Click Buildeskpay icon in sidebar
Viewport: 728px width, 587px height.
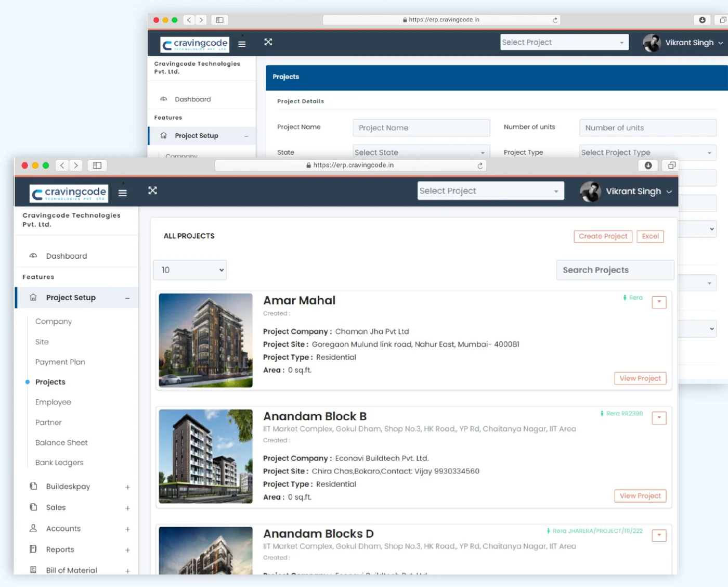point(33,486)
